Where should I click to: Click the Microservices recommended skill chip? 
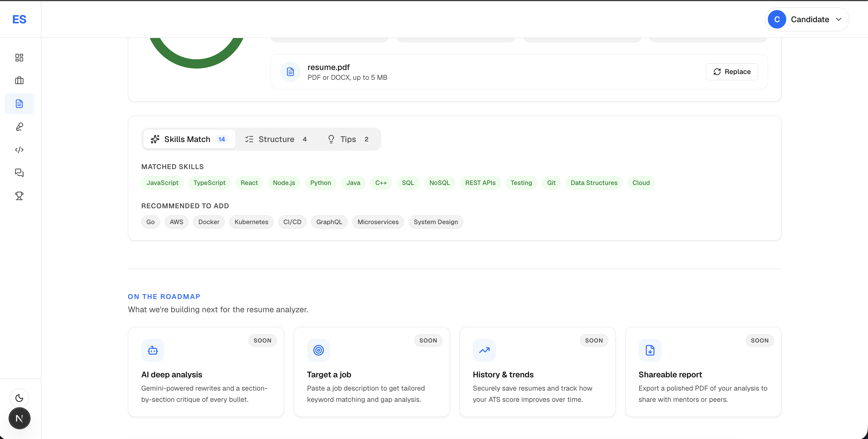point(378,222)
